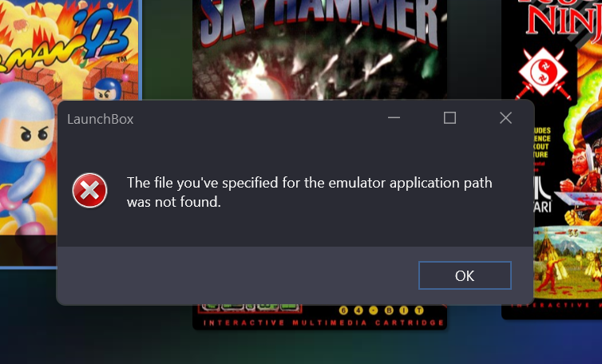Click the red error X icon
Image resolution: width=602 pixels, height=364 pixels.
pyautogui.click(x=90, y=191)
